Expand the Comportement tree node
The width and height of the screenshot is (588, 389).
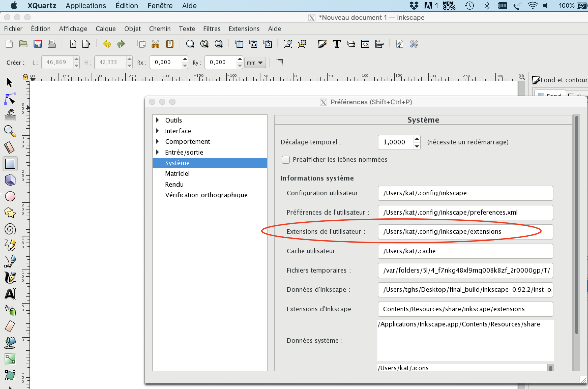[x=157, y=141]
